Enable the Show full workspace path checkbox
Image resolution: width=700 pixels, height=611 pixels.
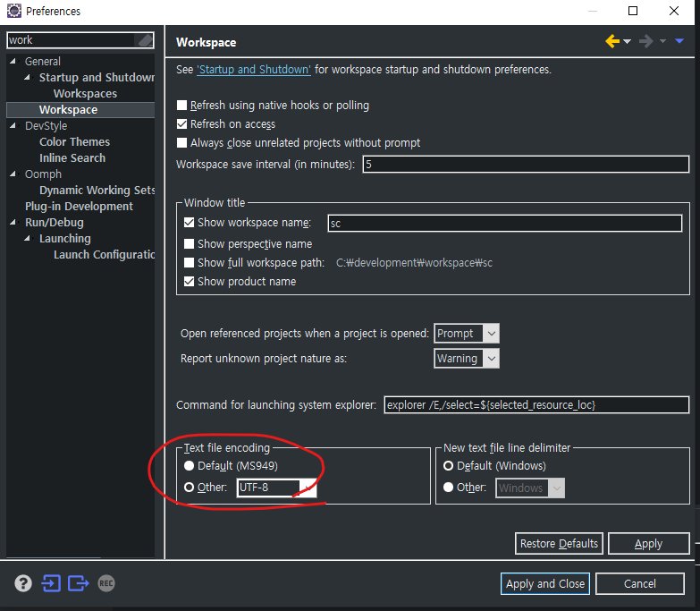pos(189,263)
